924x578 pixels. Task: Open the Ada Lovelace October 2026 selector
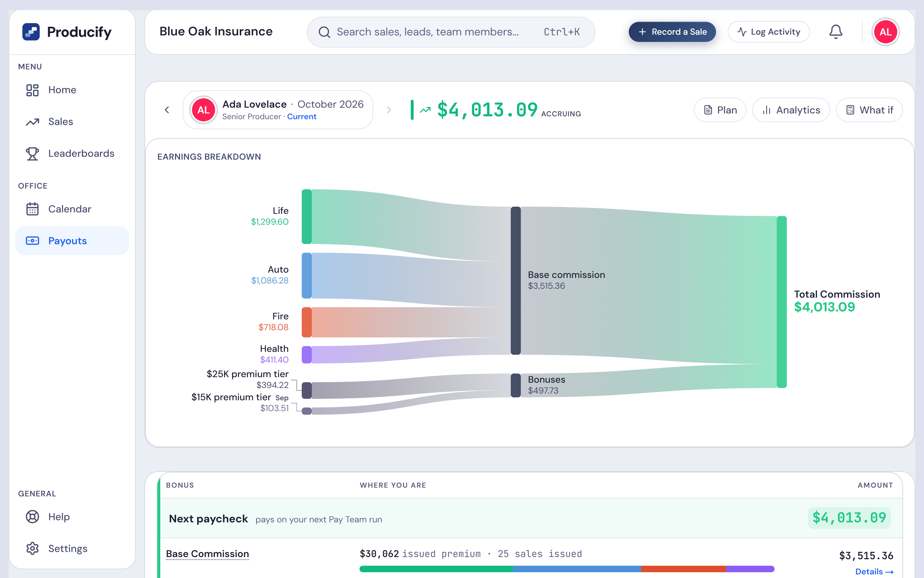tap(278, 110)
